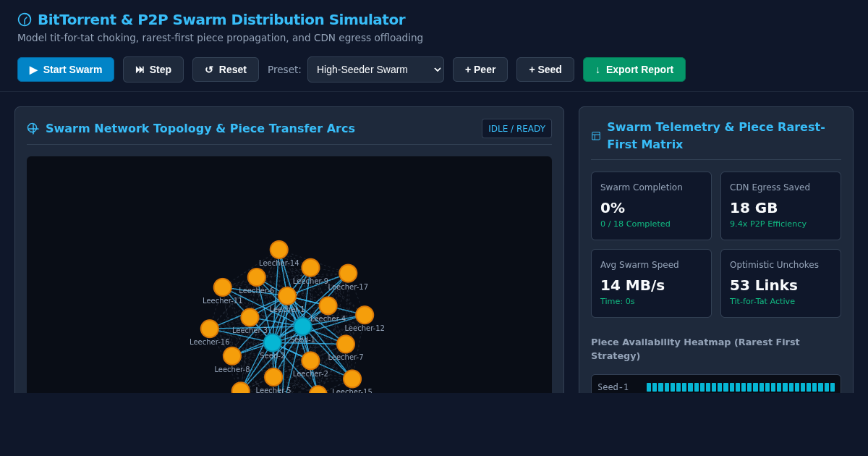Select the Leecher-17 peer node
The image size is (868, 456).
pyautogui.click(x=348, y=274)
